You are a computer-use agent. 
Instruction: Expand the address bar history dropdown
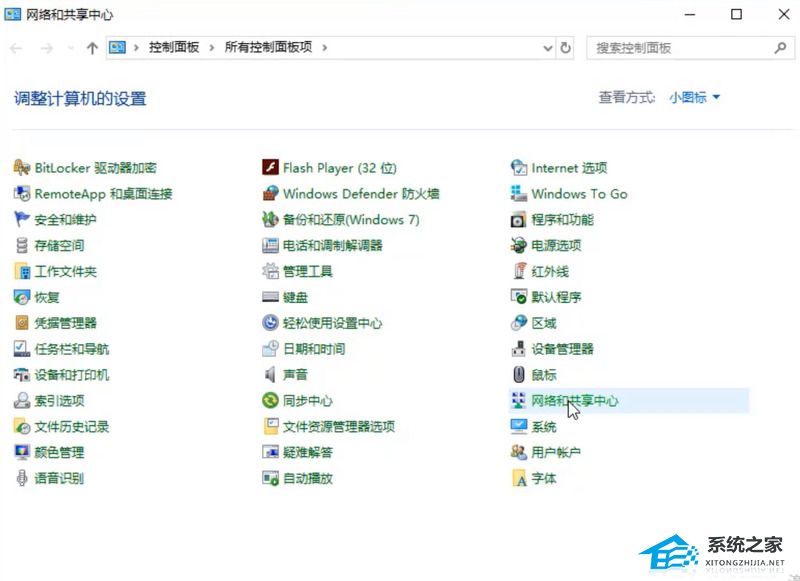point(546,47)
